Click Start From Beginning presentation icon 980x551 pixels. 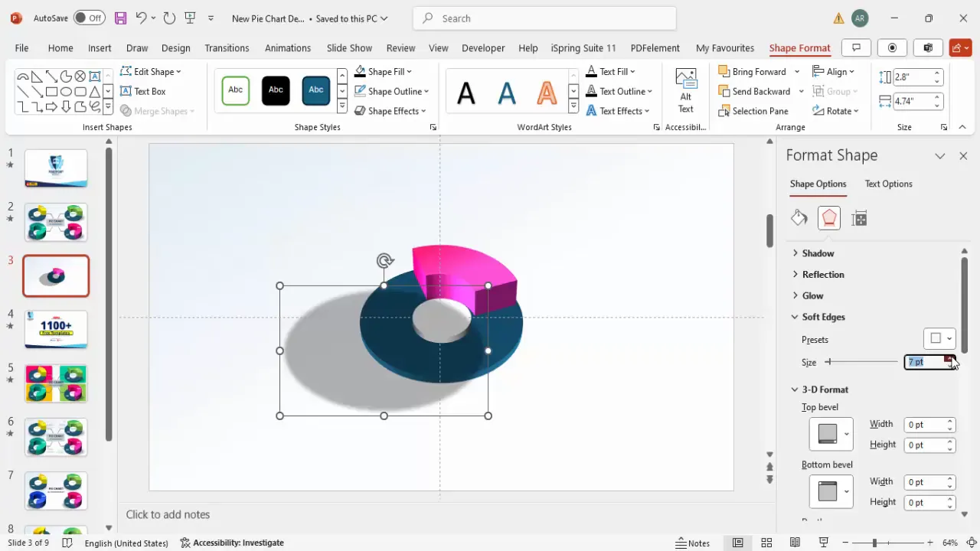tap(191, 18)
